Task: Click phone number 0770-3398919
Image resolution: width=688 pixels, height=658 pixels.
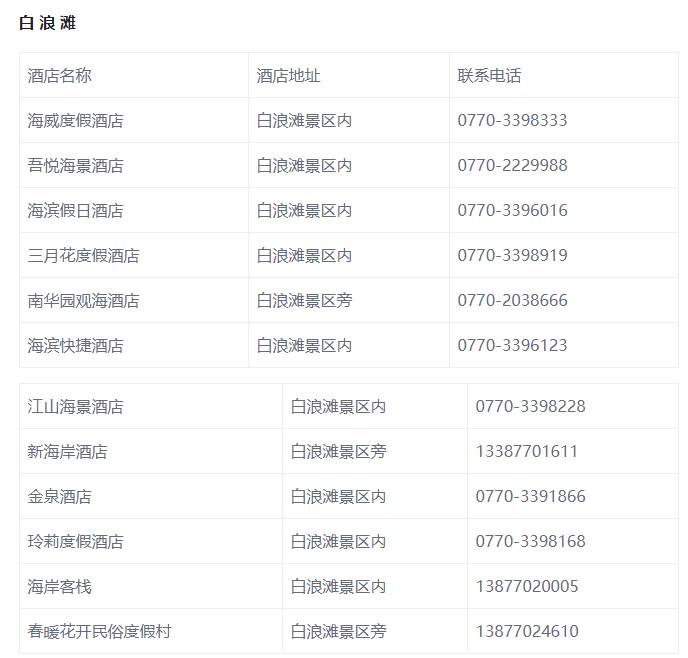Action: (512, 256)
